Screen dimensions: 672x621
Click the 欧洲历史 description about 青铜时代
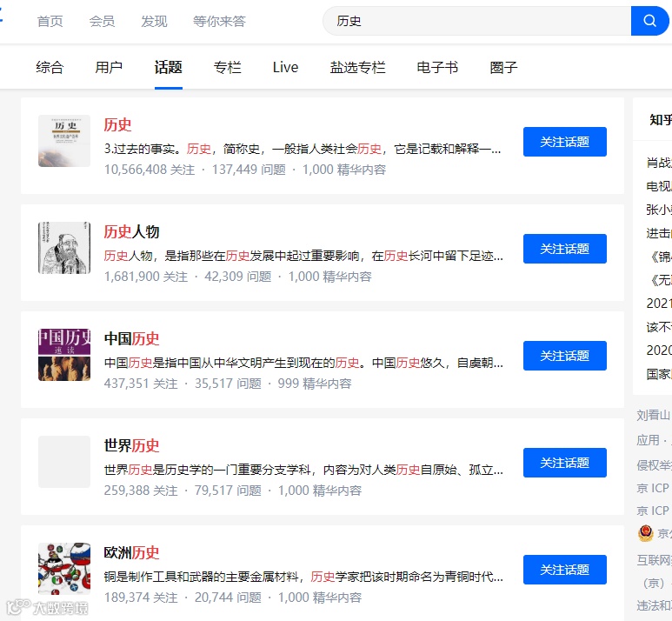[303, 577]
